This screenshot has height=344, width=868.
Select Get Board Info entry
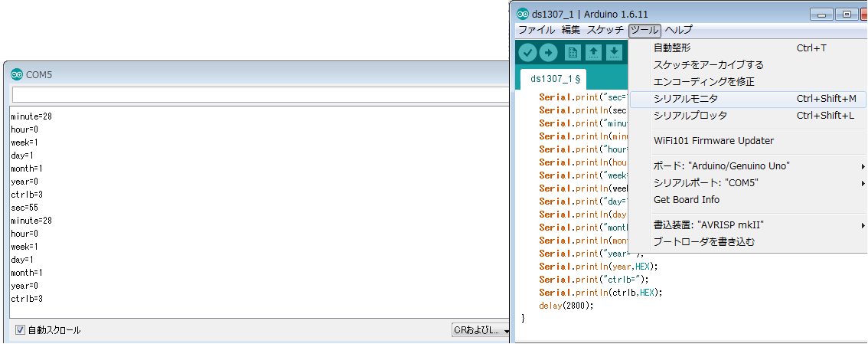point(748,199)
